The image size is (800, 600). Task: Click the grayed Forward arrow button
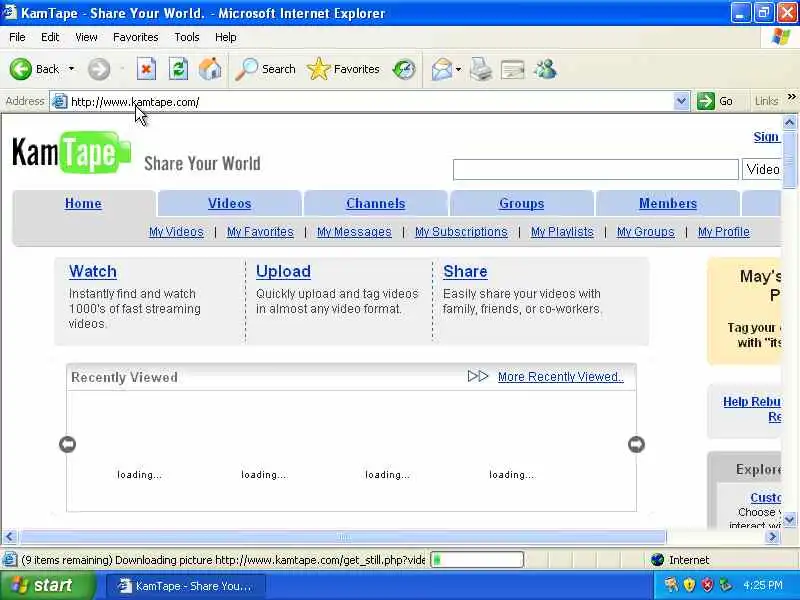[x=98, y=69]
